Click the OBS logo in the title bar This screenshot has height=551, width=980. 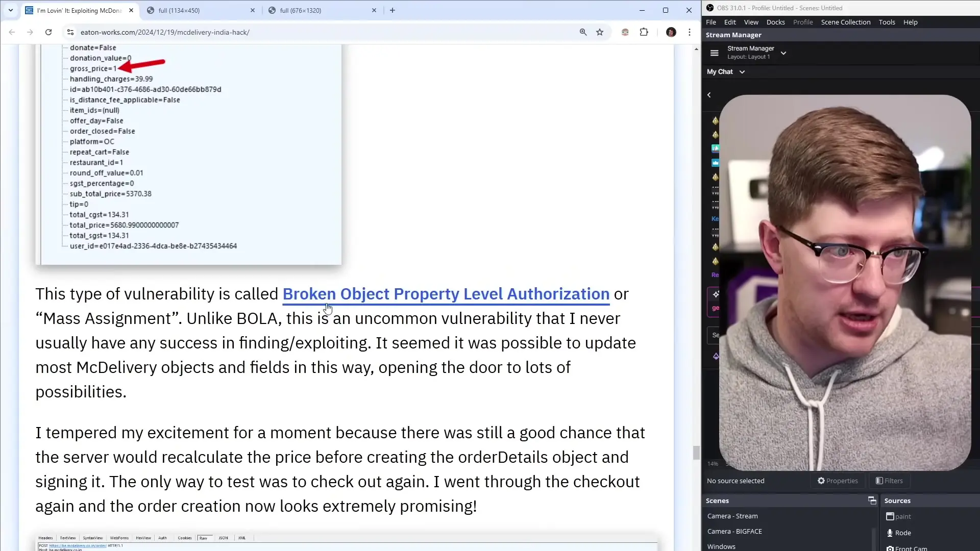(x=709, y=8)
